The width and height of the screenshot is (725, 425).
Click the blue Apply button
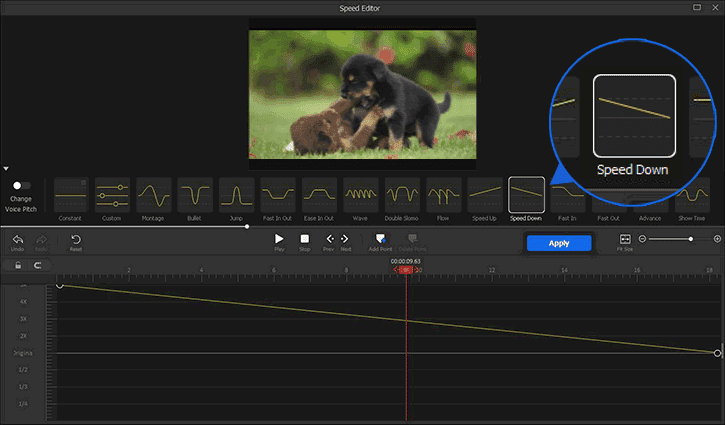[x=559, y=243]
